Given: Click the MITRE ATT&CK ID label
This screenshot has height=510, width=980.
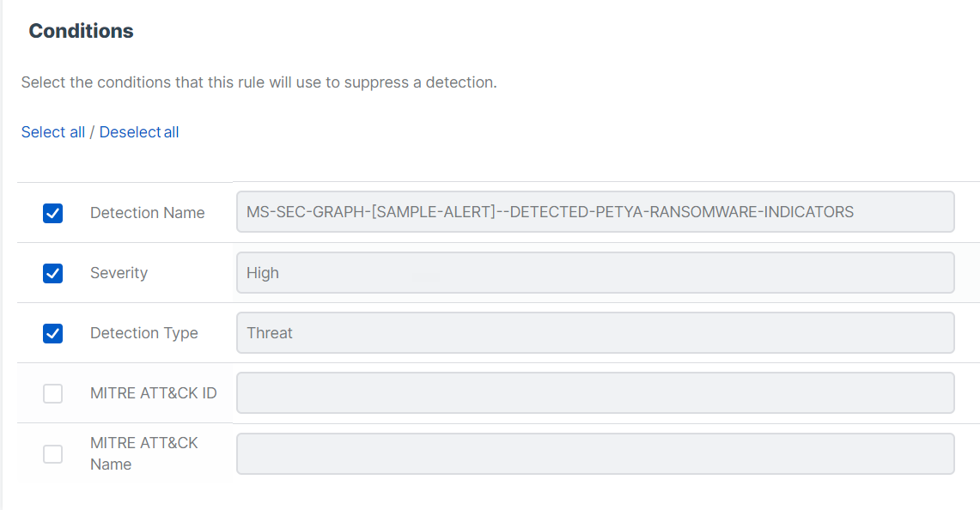Looking at the screenshot, I should coord(153,393).
